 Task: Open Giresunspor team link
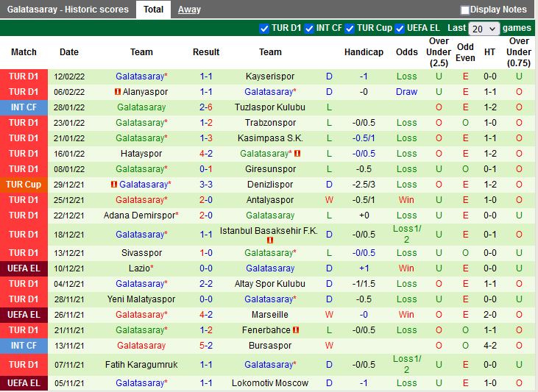270,168
